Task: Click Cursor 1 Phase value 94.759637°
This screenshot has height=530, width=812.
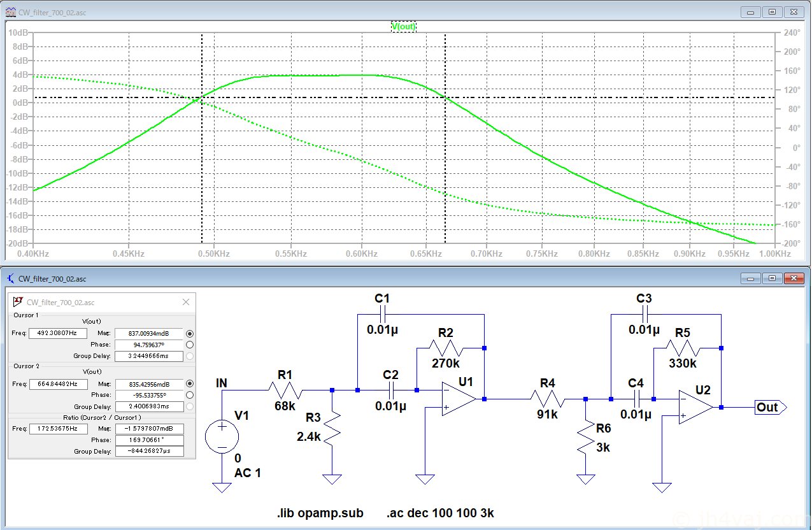Action: point(148,345)
